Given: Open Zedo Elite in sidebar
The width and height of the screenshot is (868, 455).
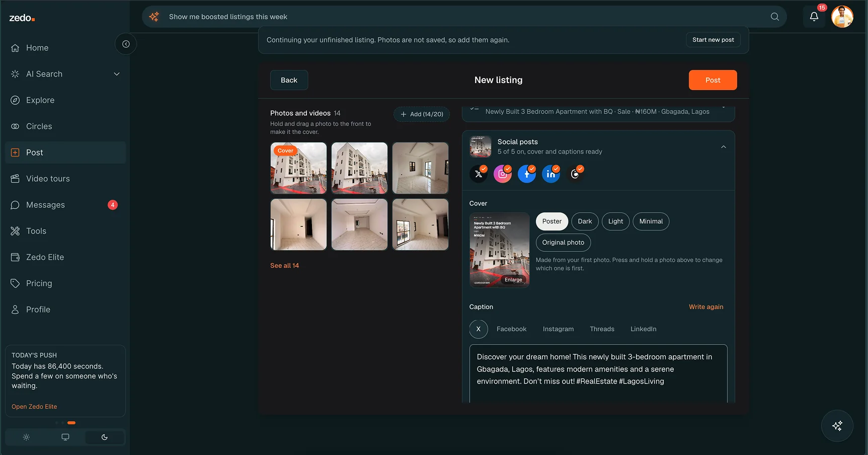Looking at the screenshot, I should 65,257.
